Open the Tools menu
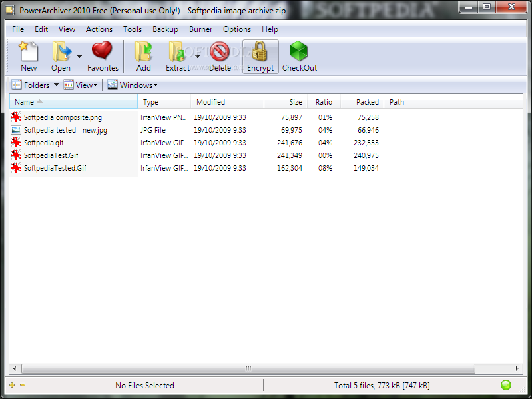 tap(133, 29)
